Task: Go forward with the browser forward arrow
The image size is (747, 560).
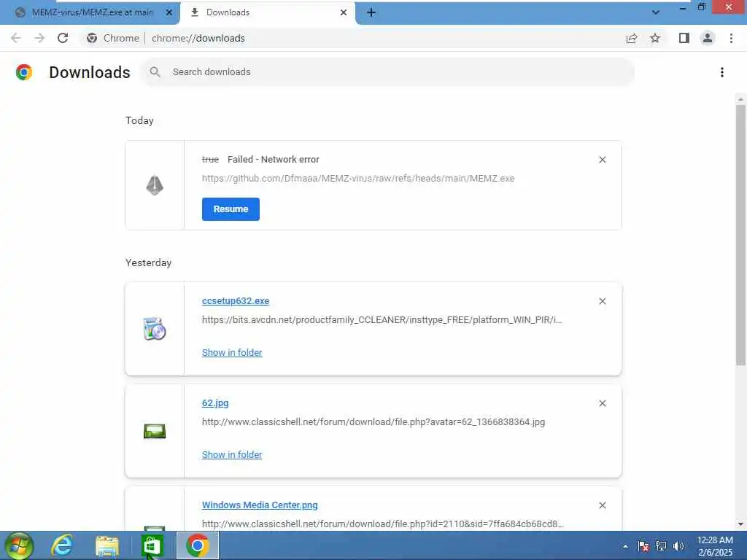Action: tap(39, 38)
